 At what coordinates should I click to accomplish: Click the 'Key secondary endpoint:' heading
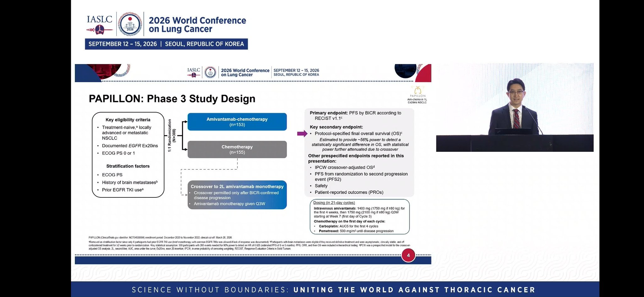[336, 127]
